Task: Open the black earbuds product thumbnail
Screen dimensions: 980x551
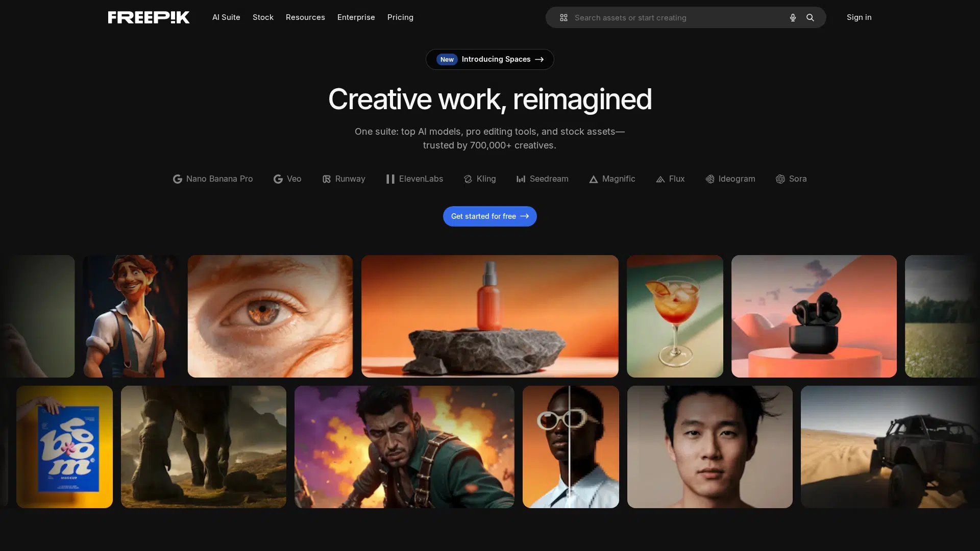Action: point(814,316)
